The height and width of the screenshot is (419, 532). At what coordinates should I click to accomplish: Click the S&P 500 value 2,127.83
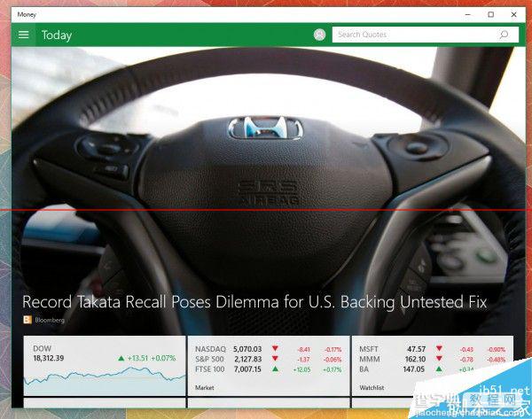247,360
